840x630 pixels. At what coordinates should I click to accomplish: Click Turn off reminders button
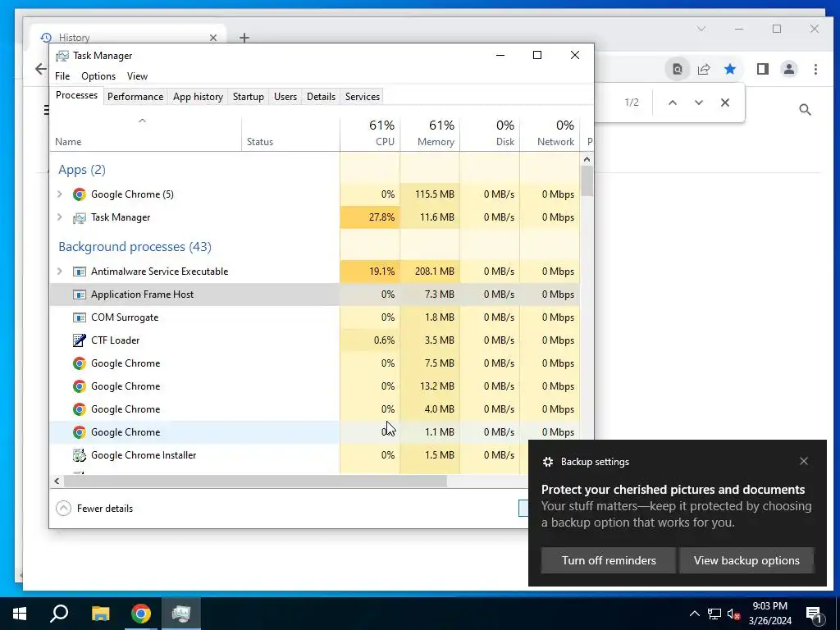pos(609,560)
